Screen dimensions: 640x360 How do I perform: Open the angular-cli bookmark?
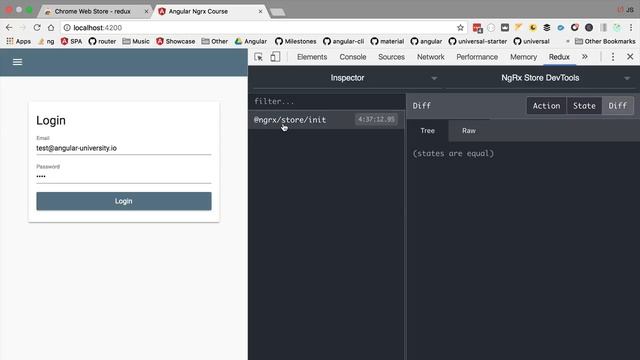click(343, 41)
